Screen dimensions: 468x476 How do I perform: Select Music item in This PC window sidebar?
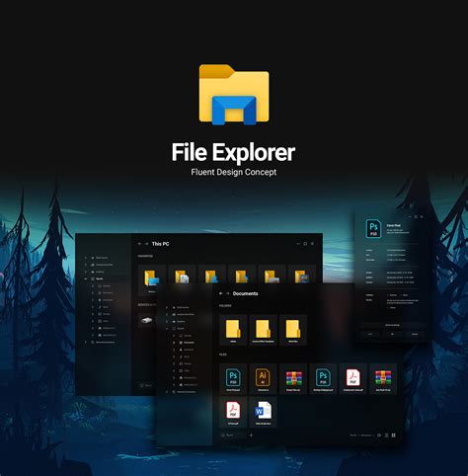(103, 307)
